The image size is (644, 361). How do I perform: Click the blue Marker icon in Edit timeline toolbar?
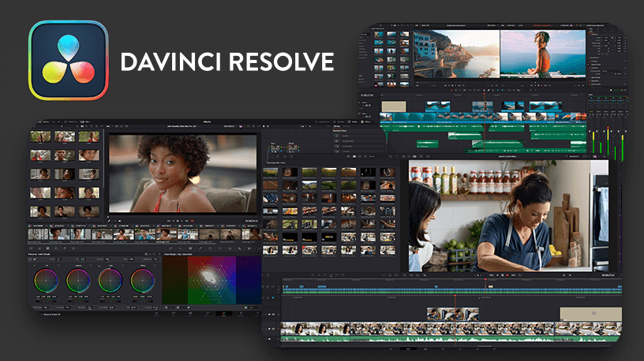pyautogui.click(x=503, y=90)
